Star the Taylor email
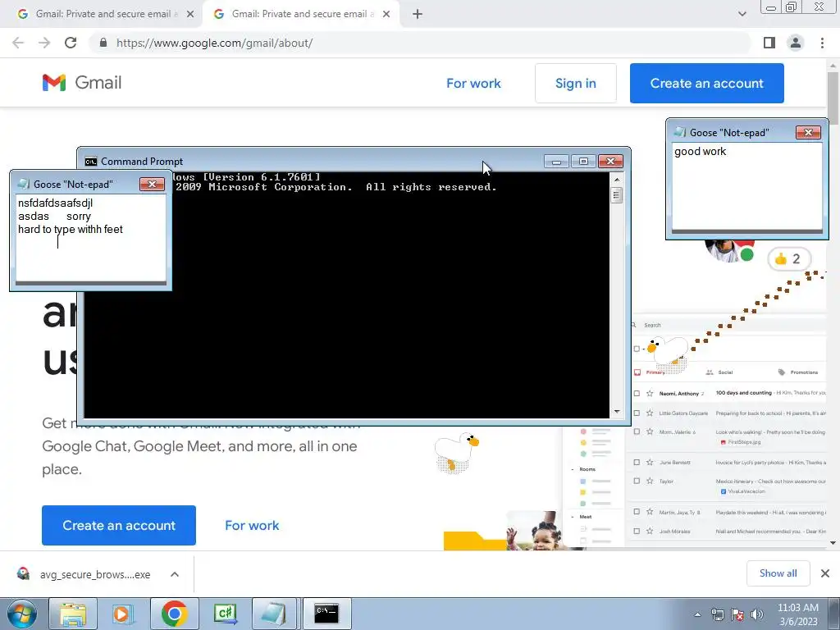Screen dimensions: 840x630 pyautogui.click(x=650, y=481)
